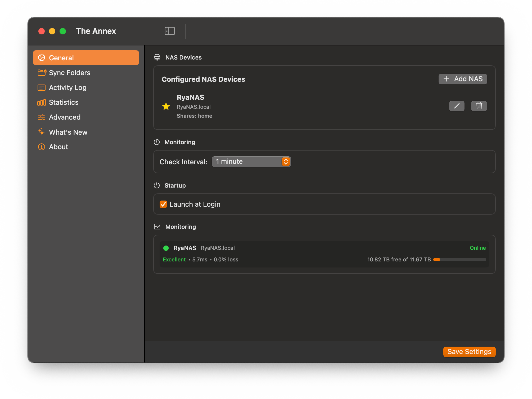Click the Advanced sliders icon
532x399 pixels.
tap(42, 117)
